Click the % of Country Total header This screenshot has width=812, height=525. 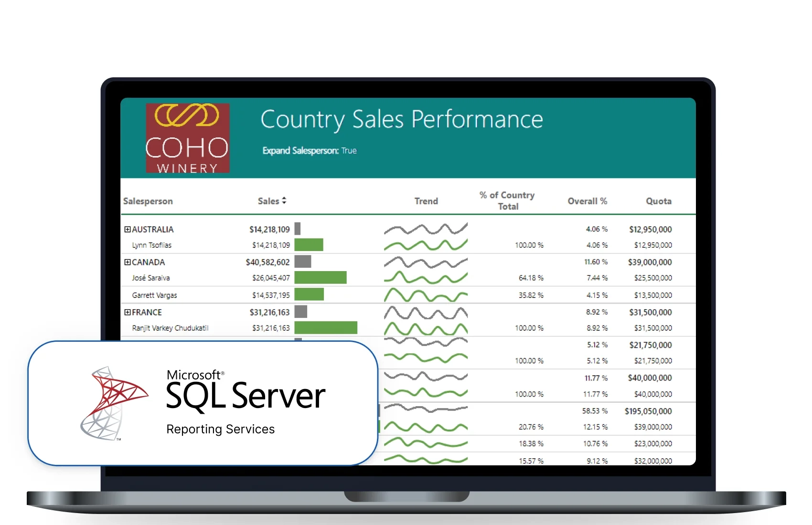507,201
